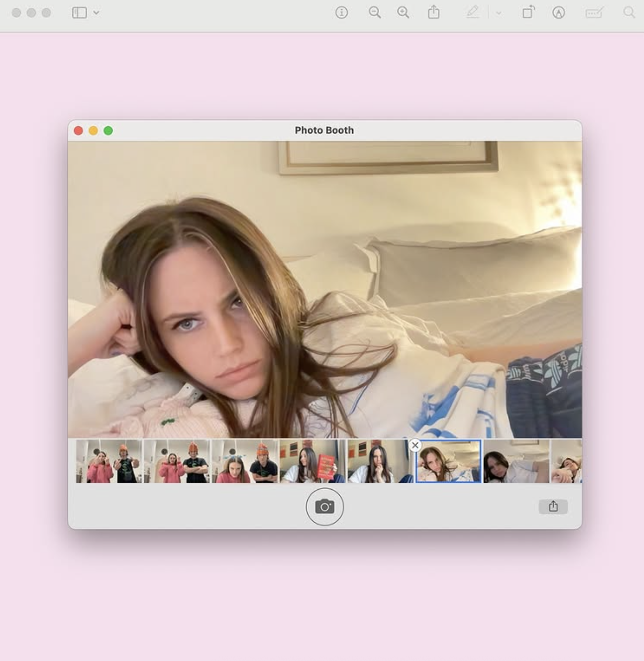This screenshot has height=661, width=644.
Task: Rotate the image with the rotate icon
Action: (528, 12)
